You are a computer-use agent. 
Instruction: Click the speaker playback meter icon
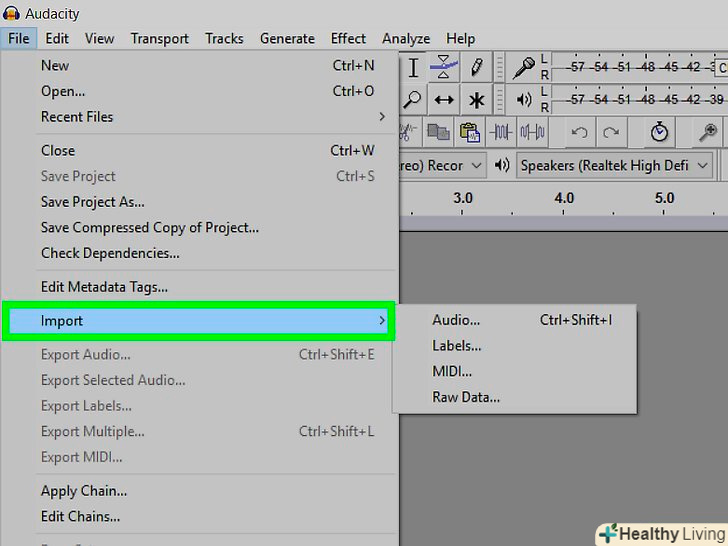coord(524,99)
